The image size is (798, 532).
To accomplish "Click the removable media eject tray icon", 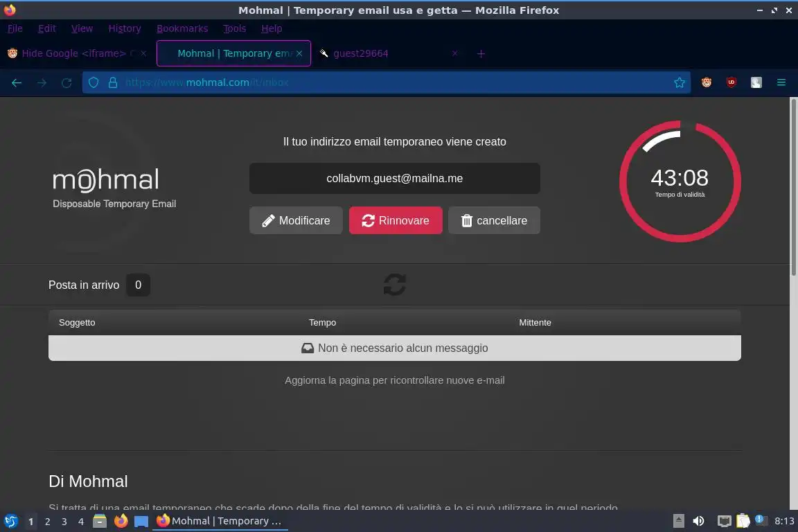I will 678,521.
